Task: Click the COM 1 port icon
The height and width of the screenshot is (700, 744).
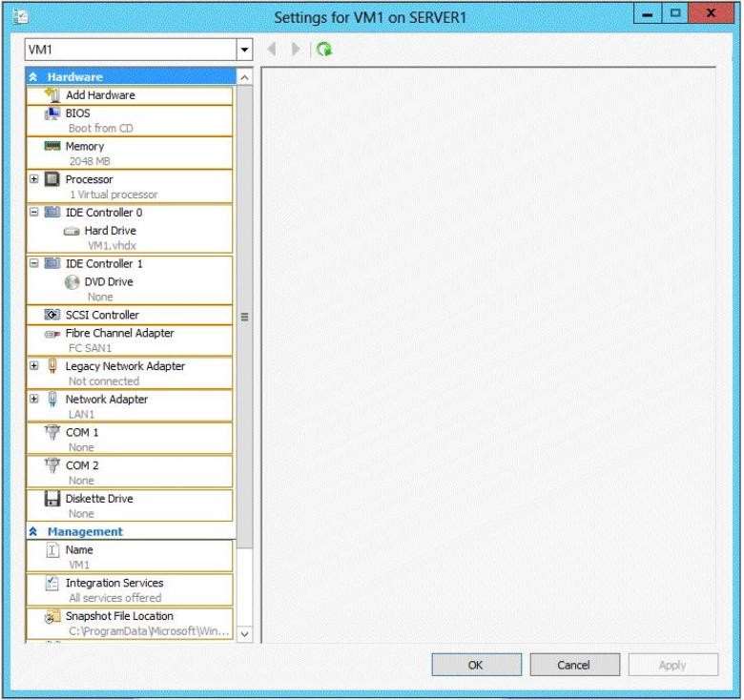Action: click(52, 433)
